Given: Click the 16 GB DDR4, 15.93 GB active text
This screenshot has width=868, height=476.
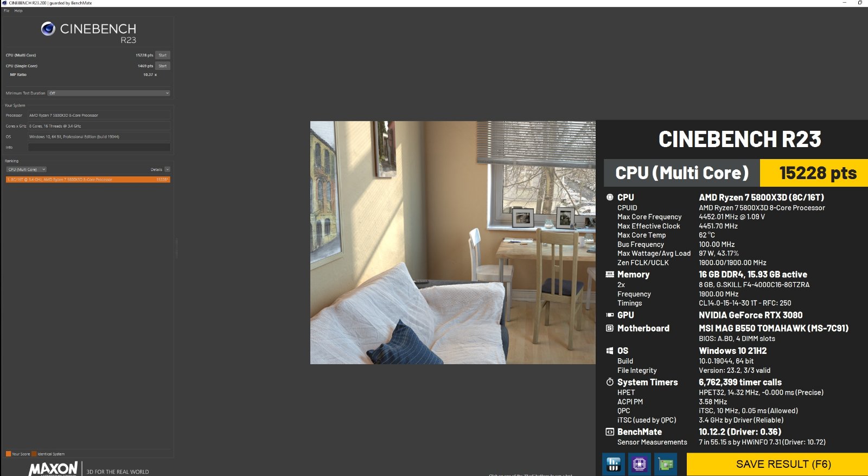Looking at the screenshot, I should [753, 275].
